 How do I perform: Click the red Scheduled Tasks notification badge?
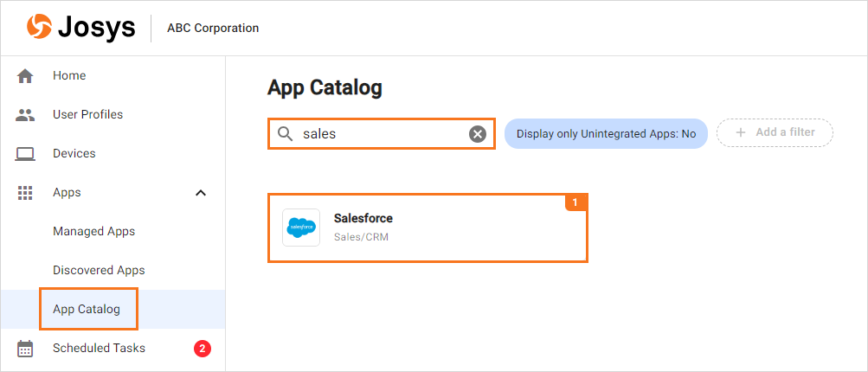coord(202,349)
